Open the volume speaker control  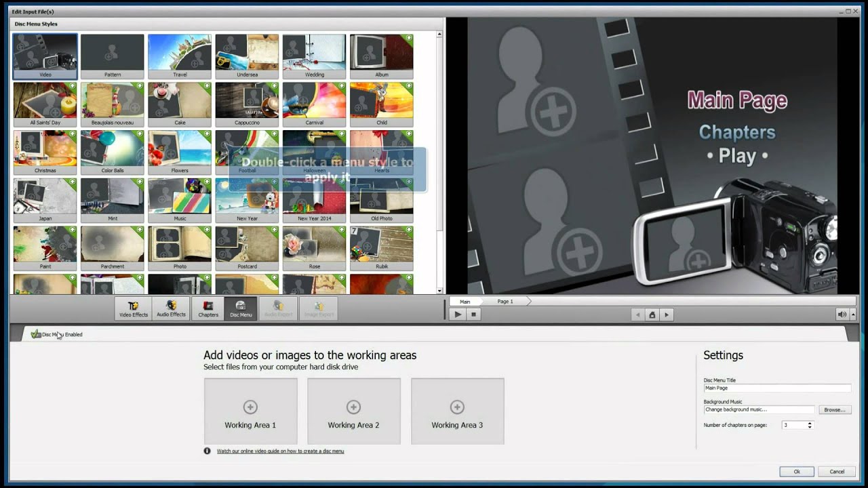[x=841, y=314]
